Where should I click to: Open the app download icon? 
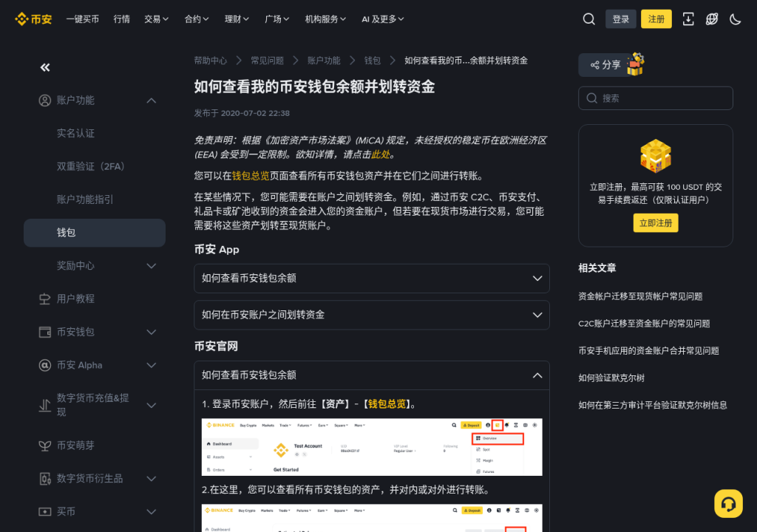click(688, 18)
